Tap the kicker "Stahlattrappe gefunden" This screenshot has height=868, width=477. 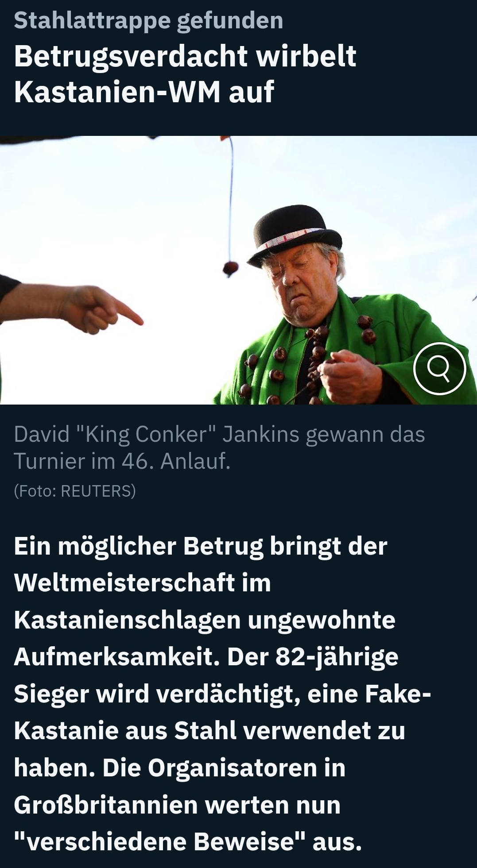[148, 20]
